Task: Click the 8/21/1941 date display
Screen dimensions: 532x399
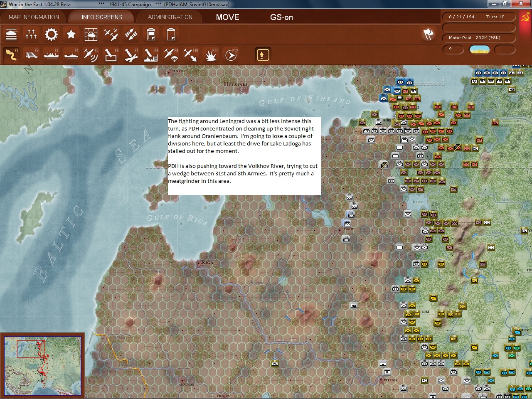Action: [463, 17]
